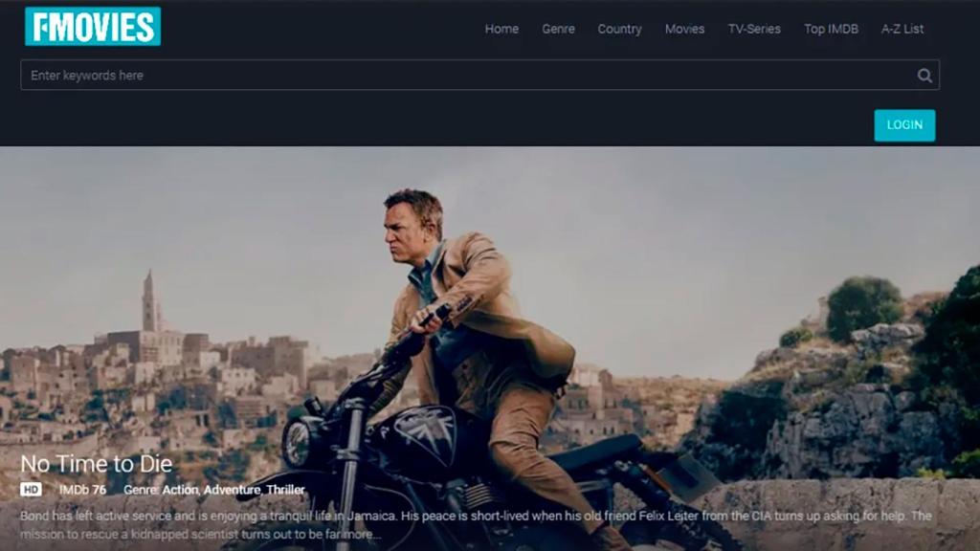The width and height of the screenshot is (980, 551).
Task: Open the Genre menu
Action: click(558, 30)
